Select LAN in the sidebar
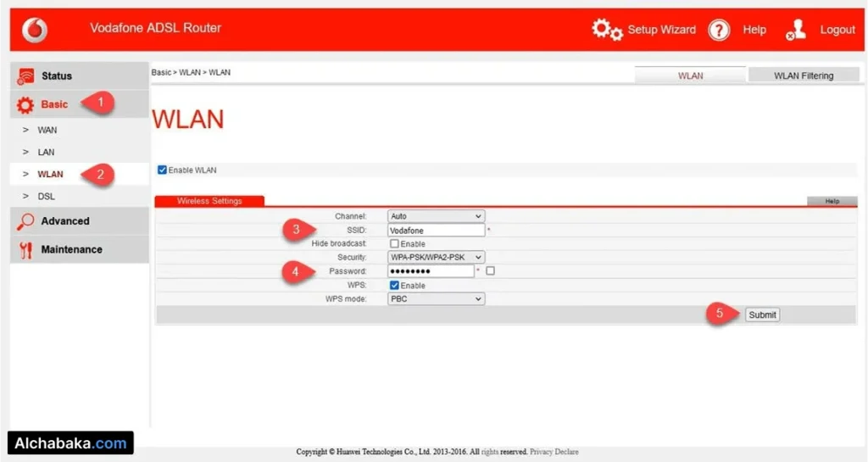This screenshot has width=868, height=462. click(46, 152)
